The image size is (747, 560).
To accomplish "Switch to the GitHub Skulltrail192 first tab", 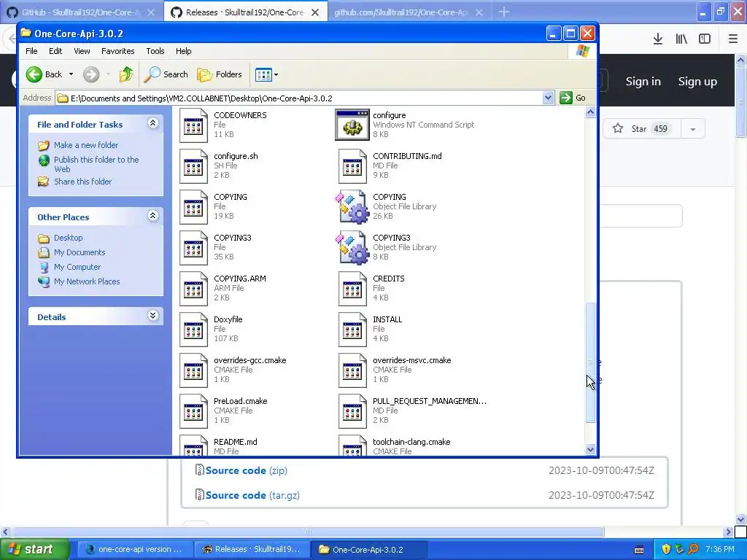I will coord(81,12).
